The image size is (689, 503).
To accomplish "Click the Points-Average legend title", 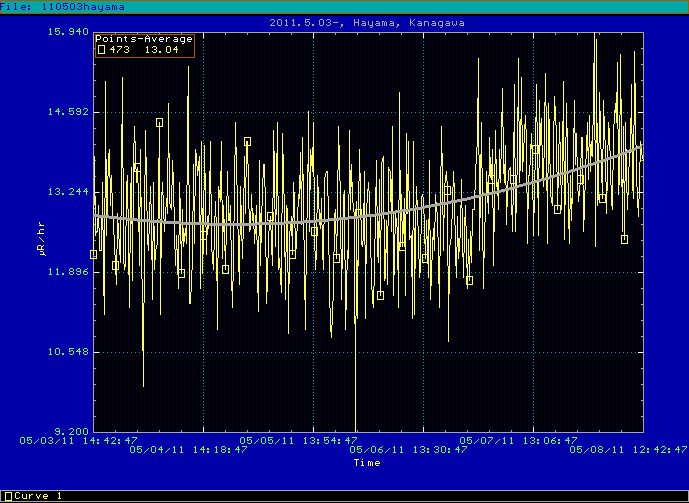I will tap(144, 39).
